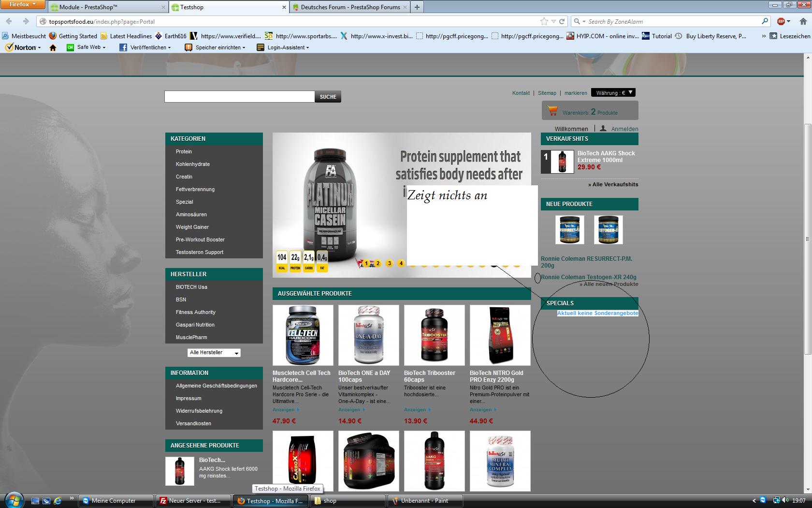Click the Anmelden login link

(624, 129)
